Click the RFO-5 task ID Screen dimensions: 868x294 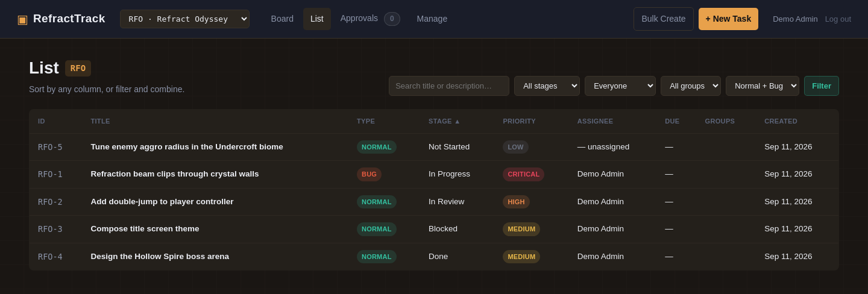pos(50,147)
